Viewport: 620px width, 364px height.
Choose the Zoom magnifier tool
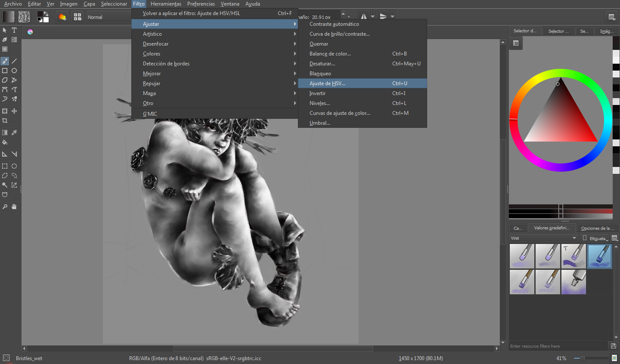click(x=5, y=207)
